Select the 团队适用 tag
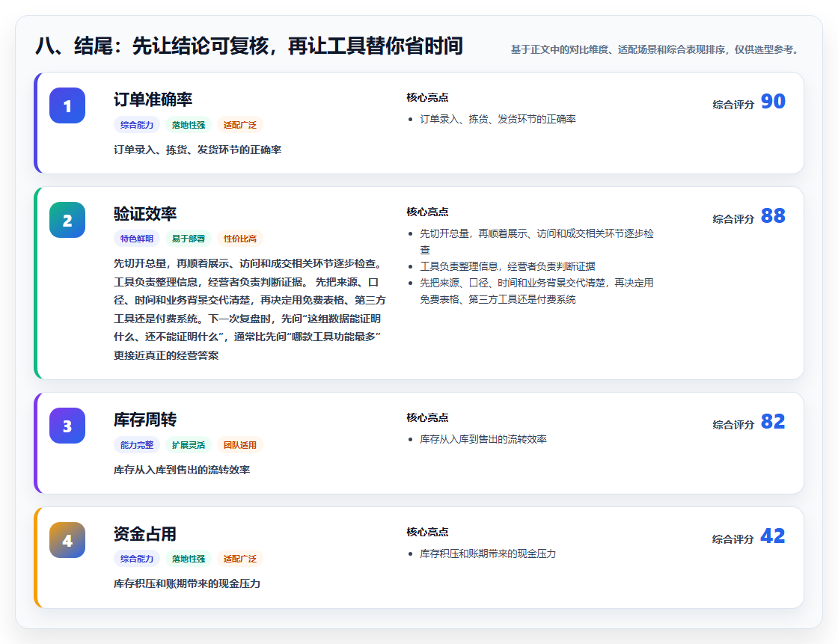 [240, 444]
